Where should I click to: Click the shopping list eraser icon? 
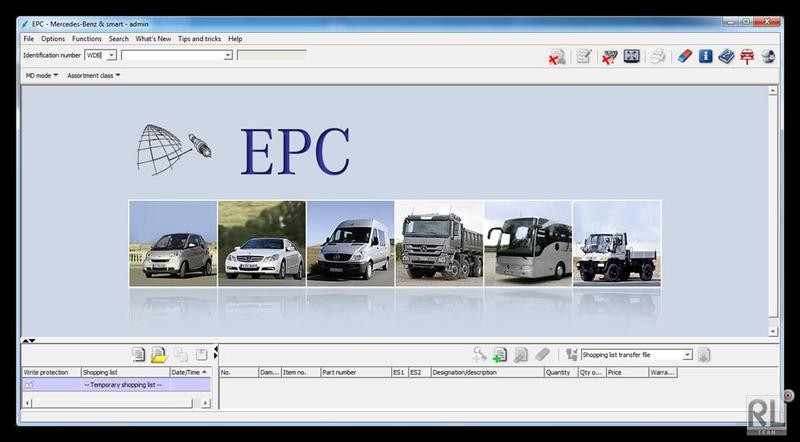click(x=542, y=354)
